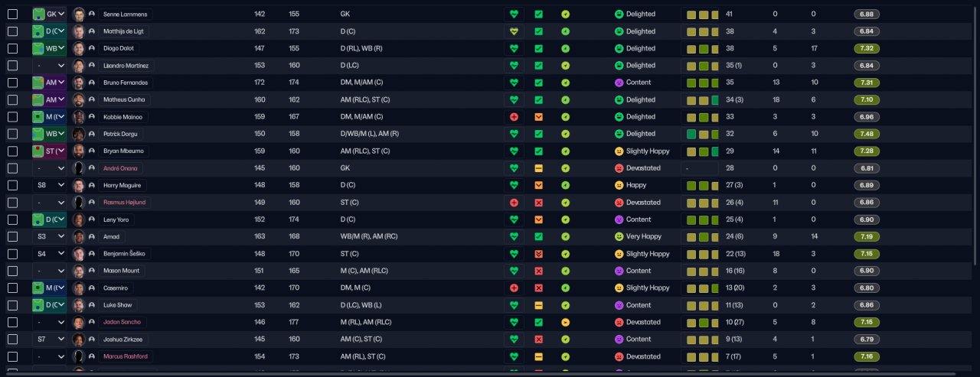This screenshot has height=377, width=980.
Task: Select the checkbox next to Amad
Action: 12,236
